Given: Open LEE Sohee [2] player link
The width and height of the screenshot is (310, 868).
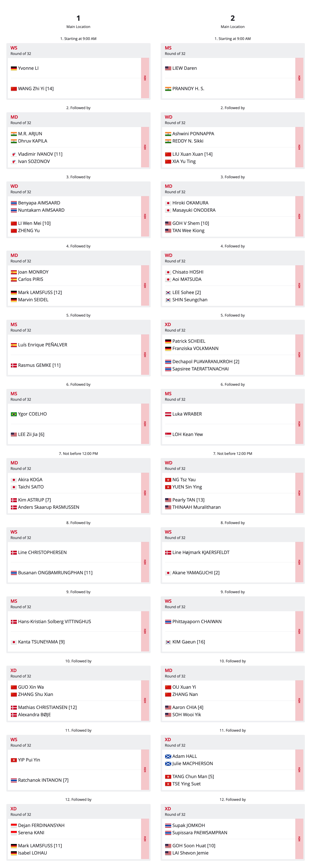Looking at the screenshot, I should pos(187,293).
